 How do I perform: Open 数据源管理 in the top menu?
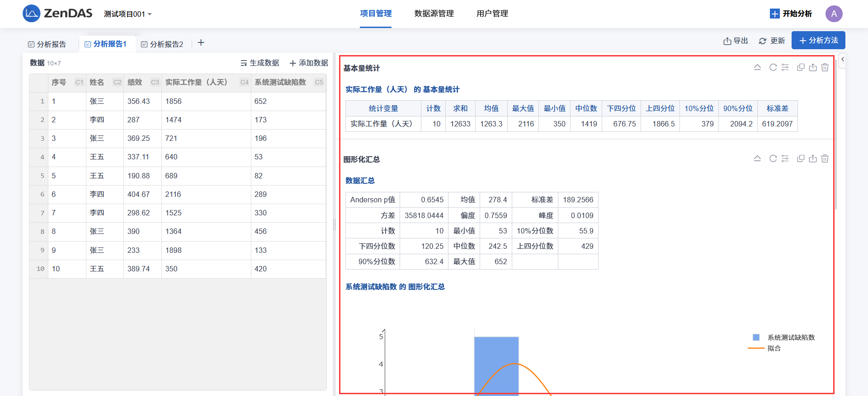click(x=434, y=14)
